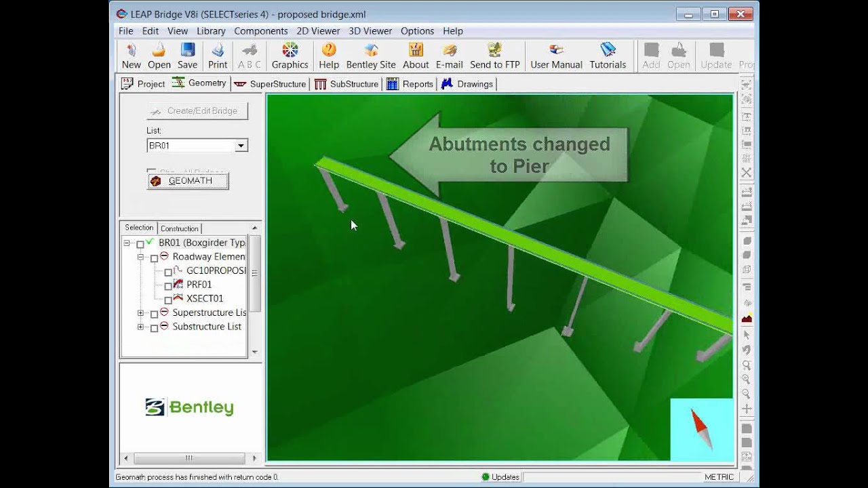Check the Roadway Elements checkbox

click(x=154, y=258)
